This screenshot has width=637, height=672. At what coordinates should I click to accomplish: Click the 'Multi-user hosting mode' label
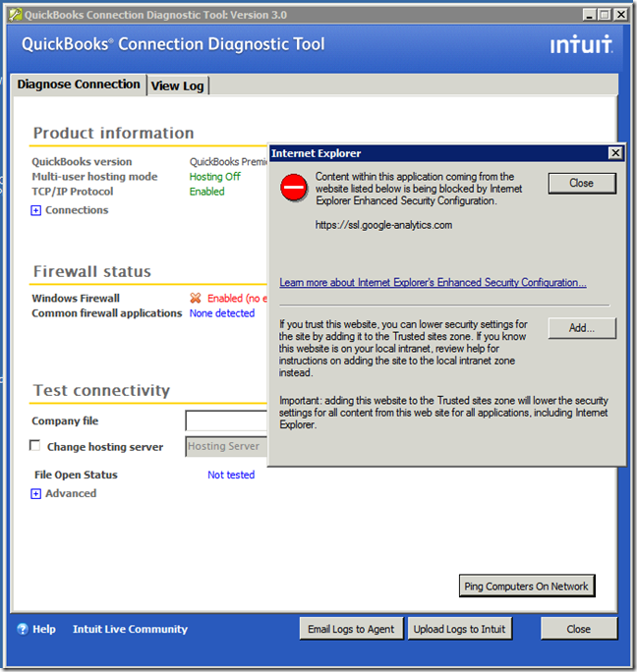pos(94,177)
